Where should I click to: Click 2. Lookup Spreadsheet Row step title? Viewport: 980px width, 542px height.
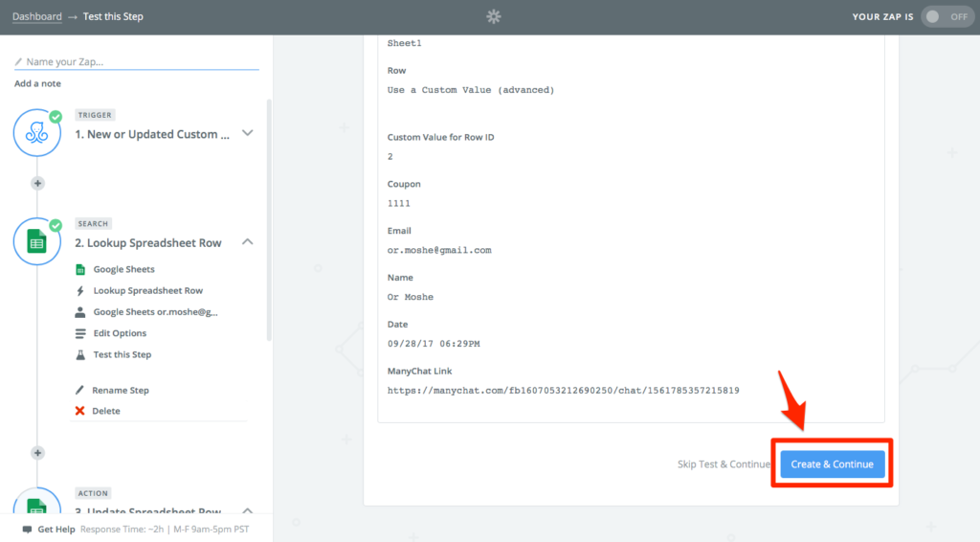pyautogui.click(x=148, y=243)
